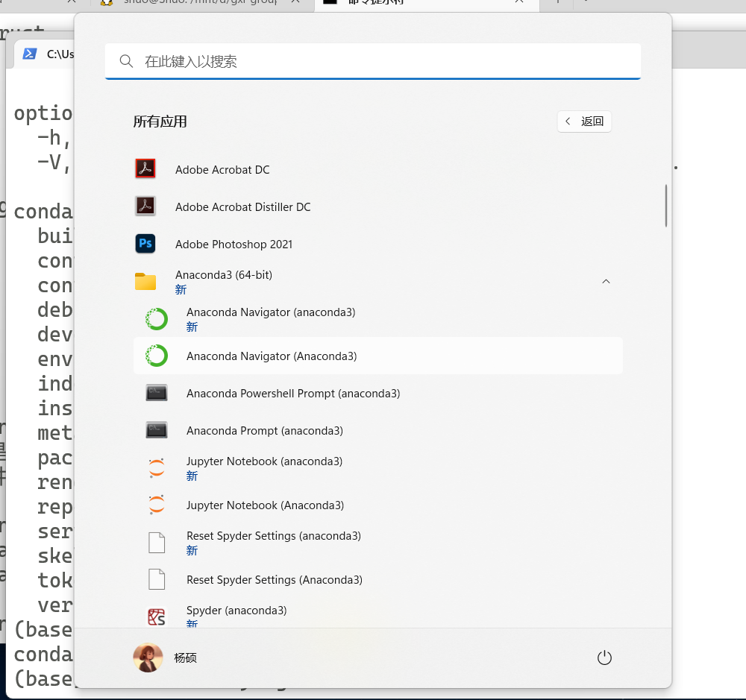Select Anaconda Prompt (anaconda3) label
Screen dimensions: 746x700
(x=265, y=430)
